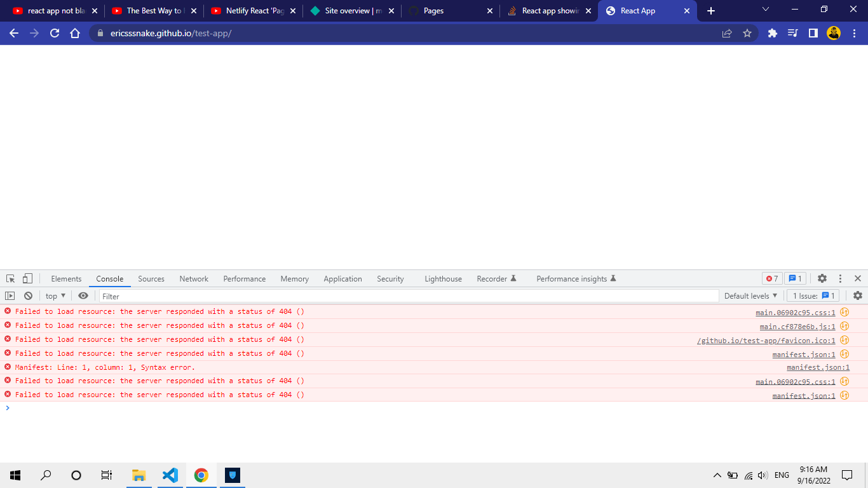Screen dimensions: 868x488
Task: Open DevTools settings gear
Action: click(x=822, y=278)
